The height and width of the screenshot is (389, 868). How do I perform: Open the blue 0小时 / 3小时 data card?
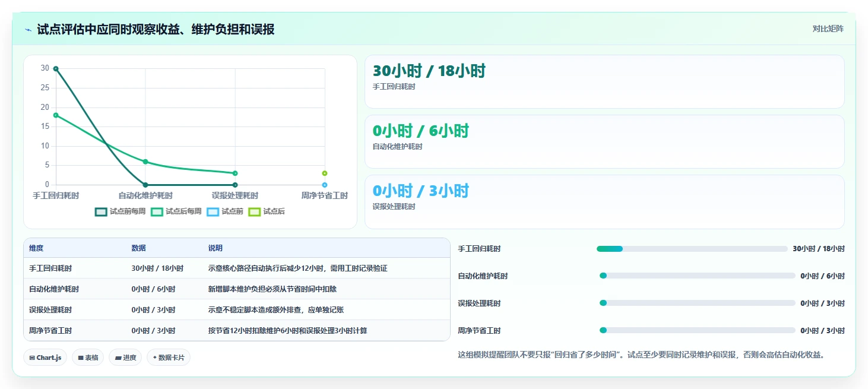pos(604,202)
